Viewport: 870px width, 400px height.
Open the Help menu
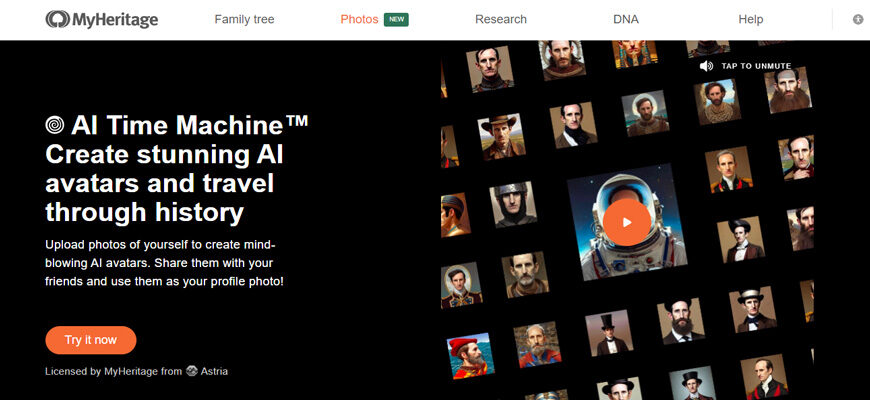point(750,19)
